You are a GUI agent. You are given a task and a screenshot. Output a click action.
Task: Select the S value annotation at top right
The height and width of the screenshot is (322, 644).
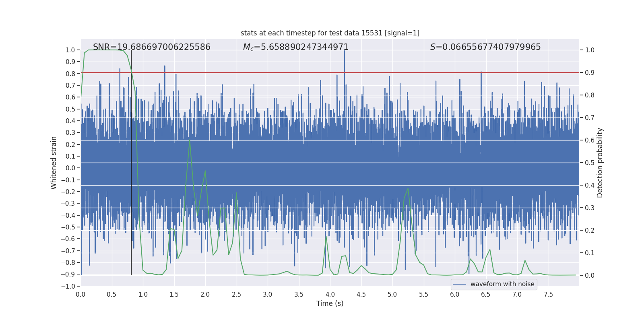[485, 47]
